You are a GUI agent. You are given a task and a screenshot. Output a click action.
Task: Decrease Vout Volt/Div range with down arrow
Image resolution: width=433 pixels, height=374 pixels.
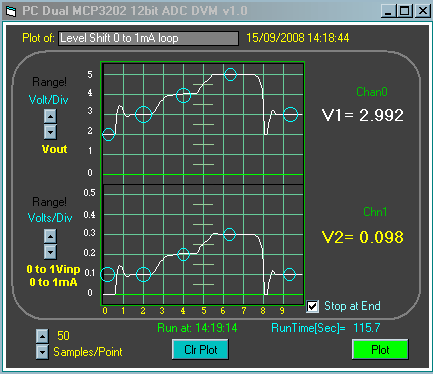(50, 132)
